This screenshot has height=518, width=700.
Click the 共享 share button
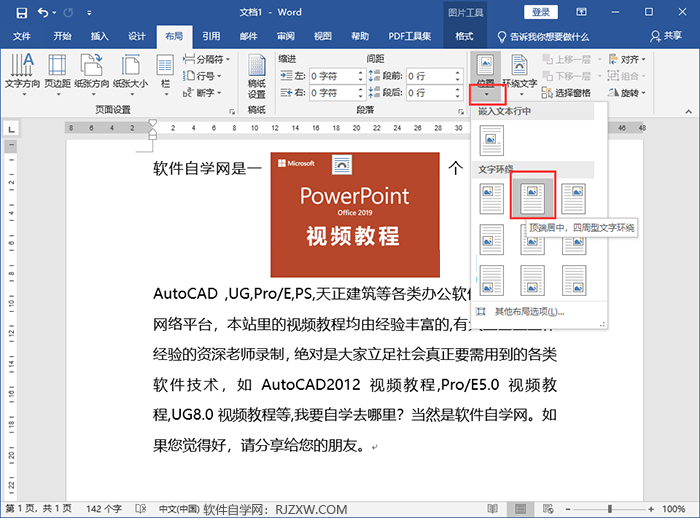[x=666, y=36]
